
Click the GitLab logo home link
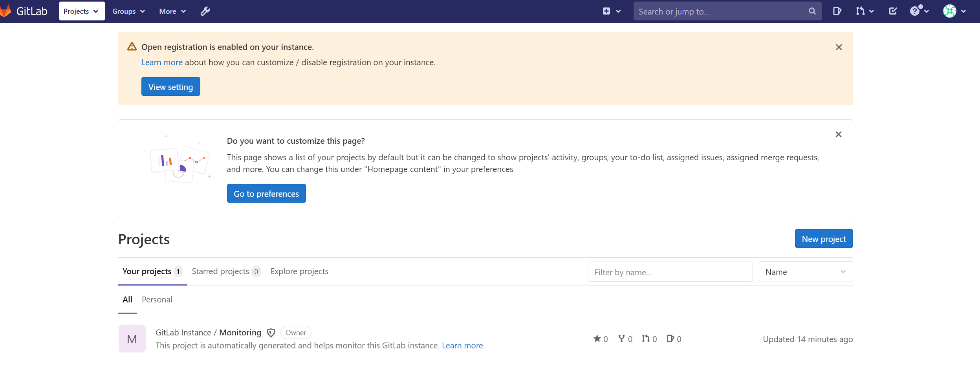coord(24,11)
